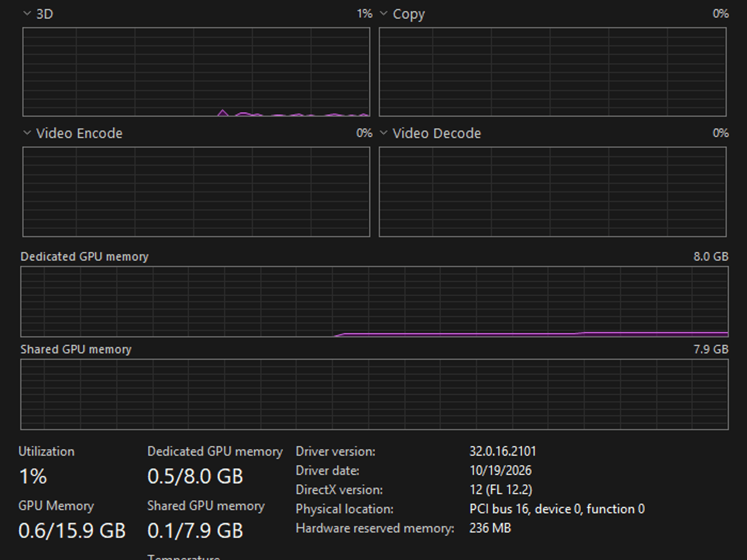Select the 236 MB reserved memory value

click(490, 528)
